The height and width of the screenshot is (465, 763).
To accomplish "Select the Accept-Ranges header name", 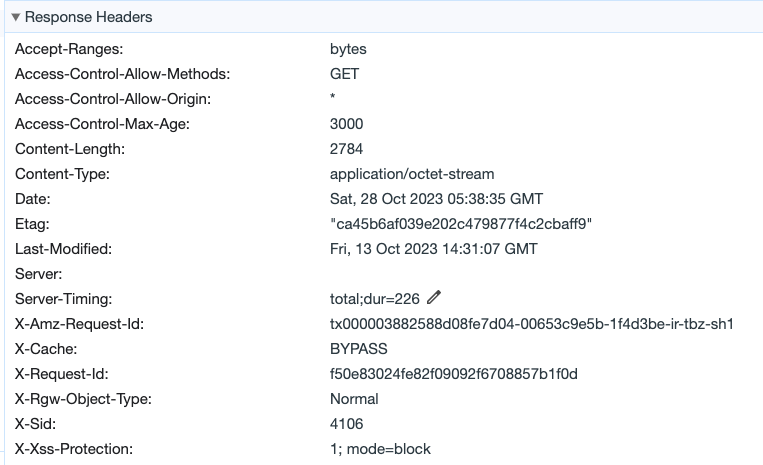I will 64,48.
